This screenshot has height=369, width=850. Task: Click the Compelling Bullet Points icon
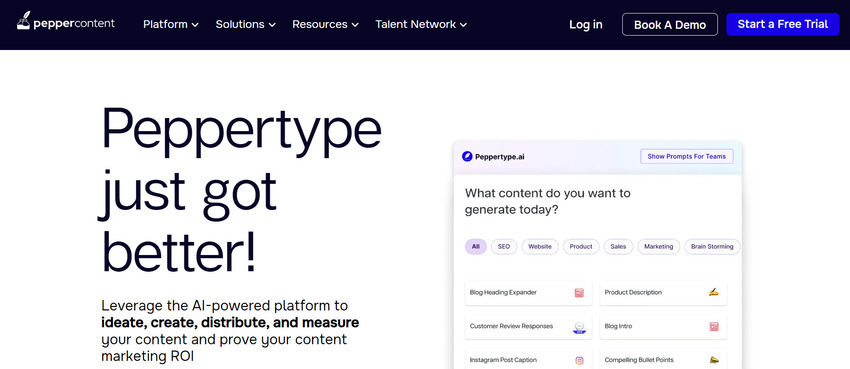(x=714, y=360)
